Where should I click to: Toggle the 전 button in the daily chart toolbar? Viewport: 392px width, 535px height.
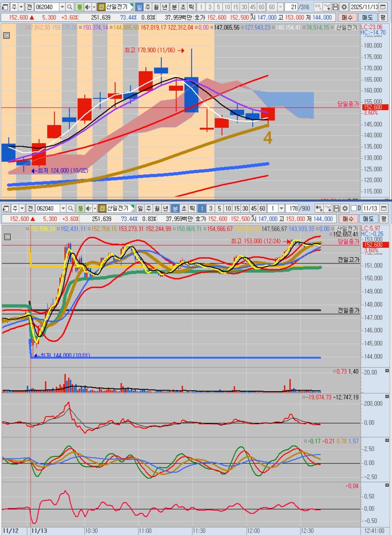29,7
